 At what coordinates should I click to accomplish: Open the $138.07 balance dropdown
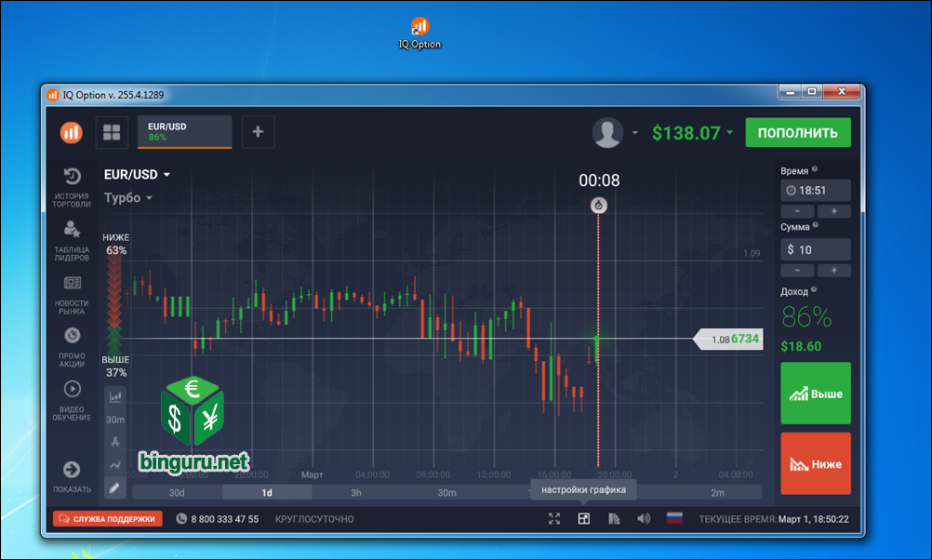tap(692, 133)
